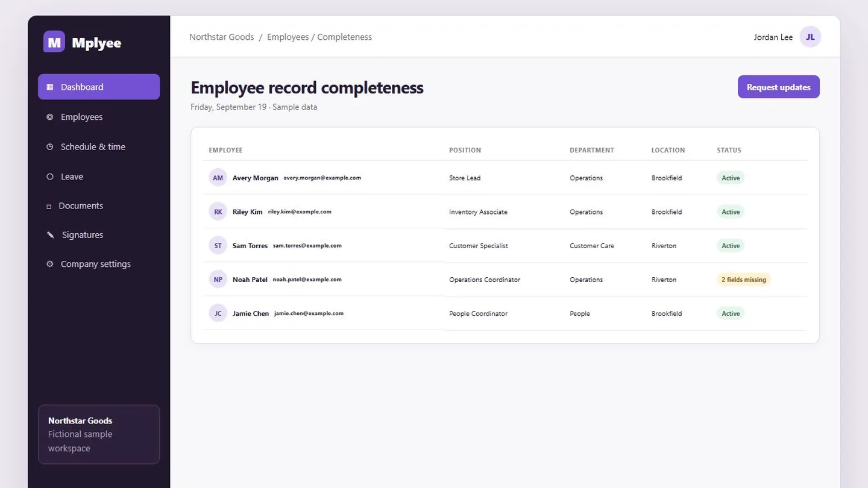Click the Dashboard grid icon

click(50, 87)
